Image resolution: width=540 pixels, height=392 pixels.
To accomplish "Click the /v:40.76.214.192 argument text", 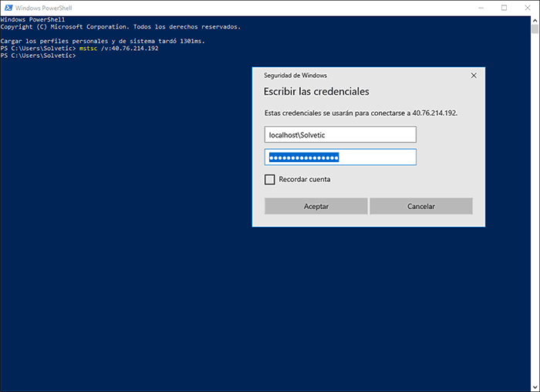I will point(130,48).
